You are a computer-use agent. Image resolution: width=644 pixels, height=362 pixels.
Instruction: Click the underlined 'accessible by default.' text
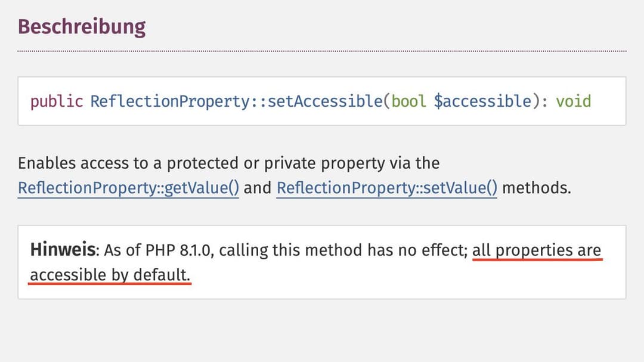110,275
